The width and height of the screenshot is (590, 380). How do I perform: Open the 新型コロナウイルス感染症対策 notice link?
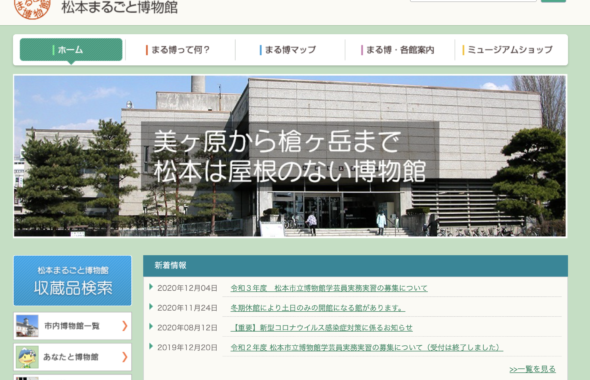322,328
